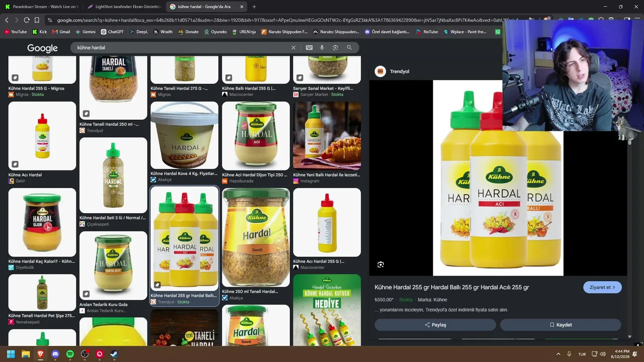Click the Kühne Hardal 255 G - Migros title

pyautogui.click(x=37, y=88)
